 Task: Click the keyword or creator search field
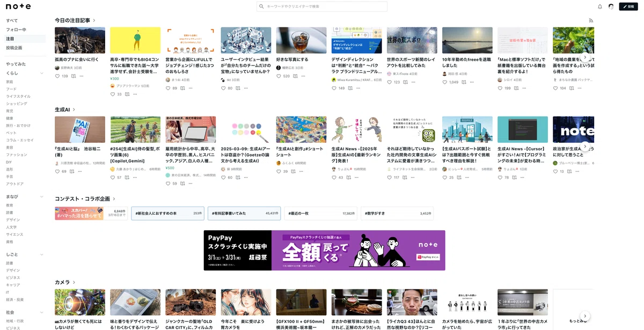tap(322, 6)
